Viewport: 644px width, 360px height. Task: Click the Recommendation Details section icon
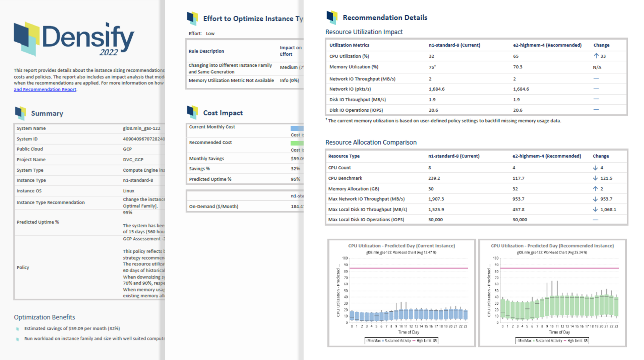[331, 17]
